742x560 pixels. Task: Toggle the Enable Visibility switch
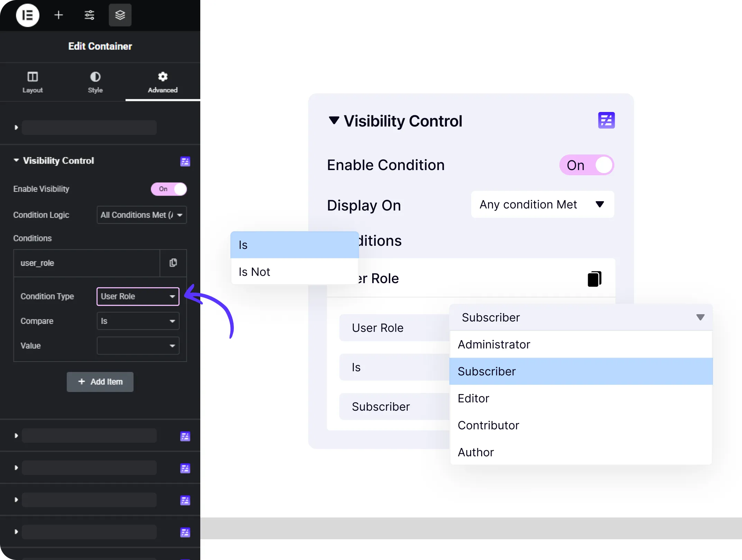pyautogui.click(x=169, y=189)
